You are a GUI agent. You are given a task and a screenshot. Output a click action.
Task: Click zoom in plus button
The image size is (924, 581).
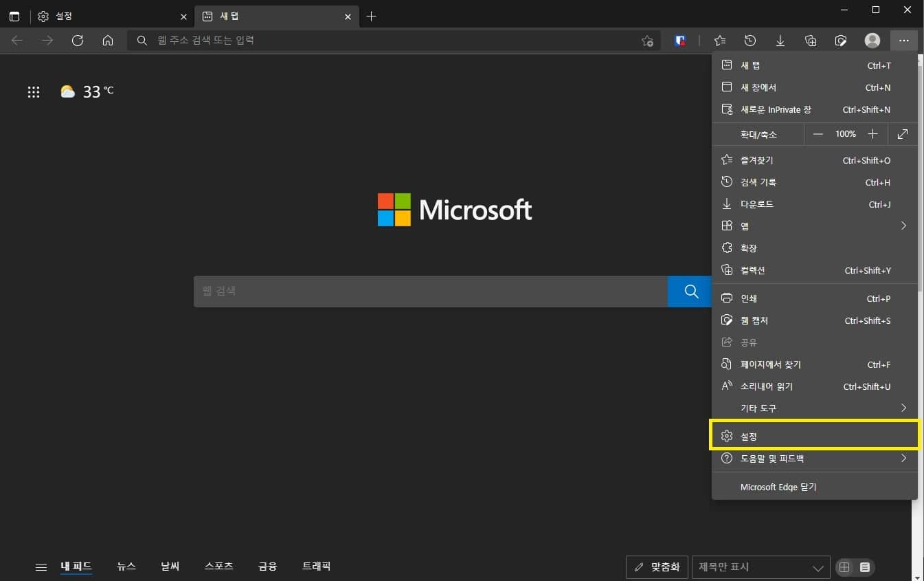[872, 134]
